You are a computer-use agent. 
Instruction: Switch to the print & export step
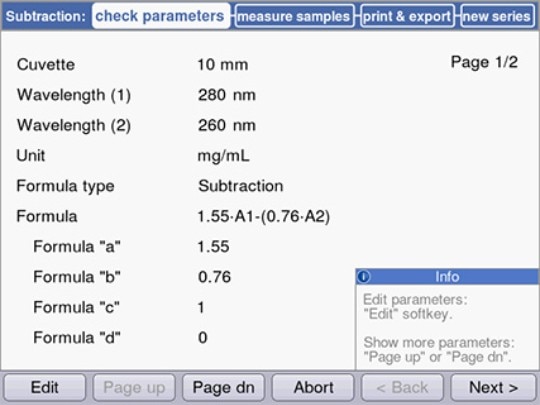point(407,16)
